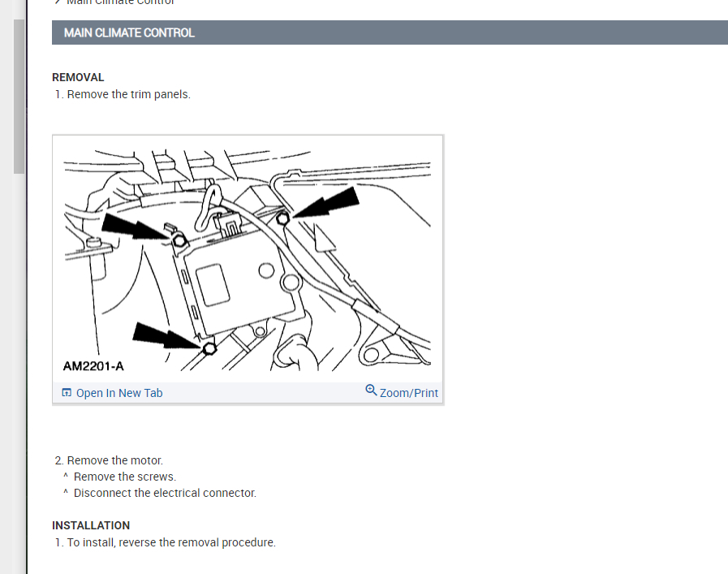Click 'Remove the screws.' sub-step
This screenshot has width=728, height=574.
(x=125, y=477)
